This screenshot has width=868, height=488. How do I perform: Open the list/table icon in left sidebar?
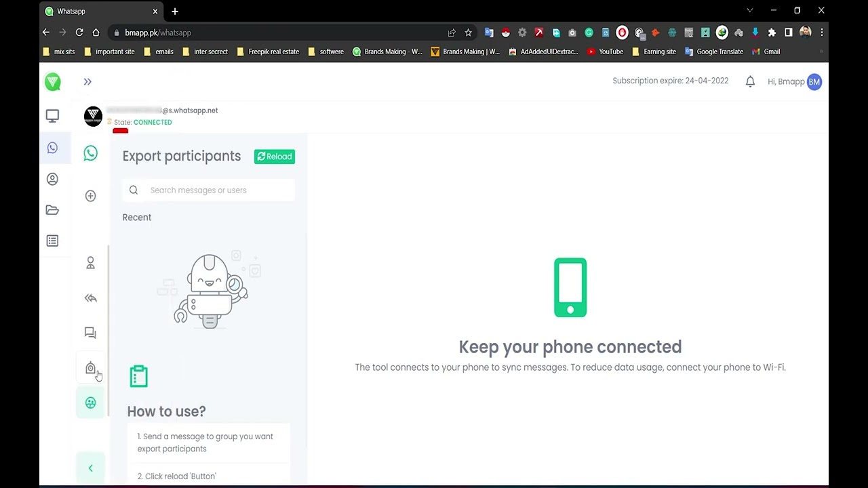52,241
